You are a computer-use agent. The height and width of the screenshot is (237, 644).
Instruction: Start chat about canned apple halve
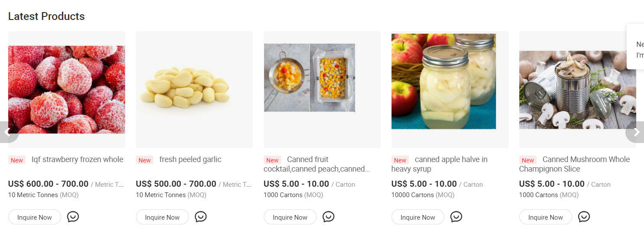pyautogui.click(x=456, y=217)
